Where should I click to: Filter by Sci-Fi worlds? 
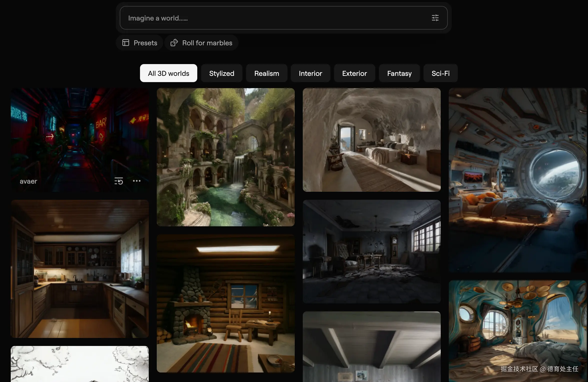click(440, 73)
